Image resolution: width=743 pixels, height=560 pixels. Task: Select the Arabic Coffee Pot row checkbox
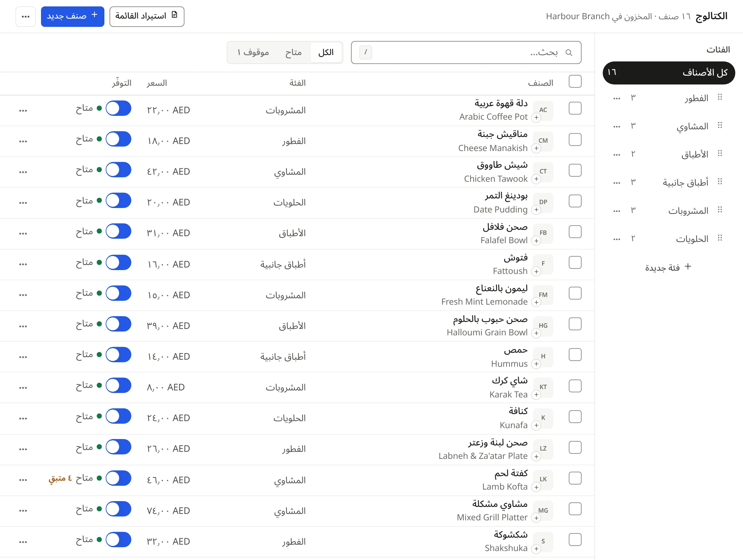click(x=575, y=108)
